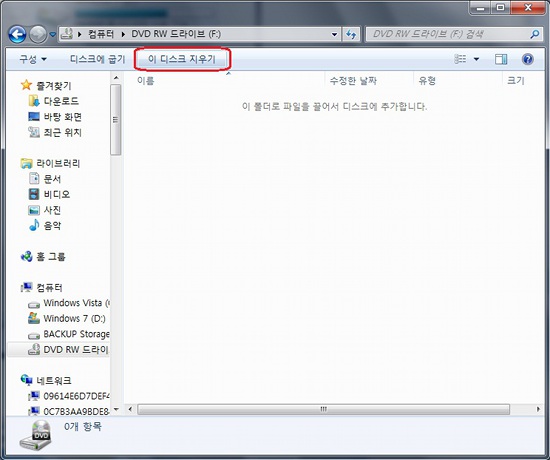
Task: Open the BACKUP Storage drive
Action: 76,334
